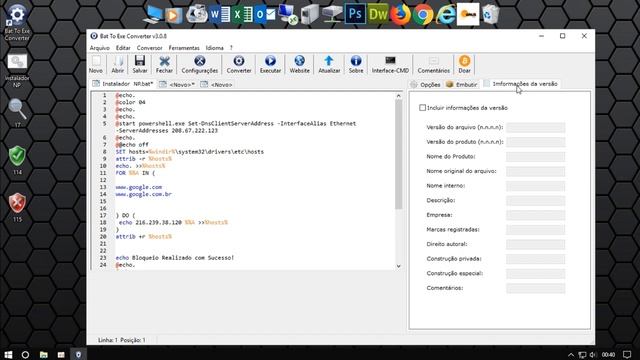Click Nome do Produto input field
640x360 pixels.
536,157
